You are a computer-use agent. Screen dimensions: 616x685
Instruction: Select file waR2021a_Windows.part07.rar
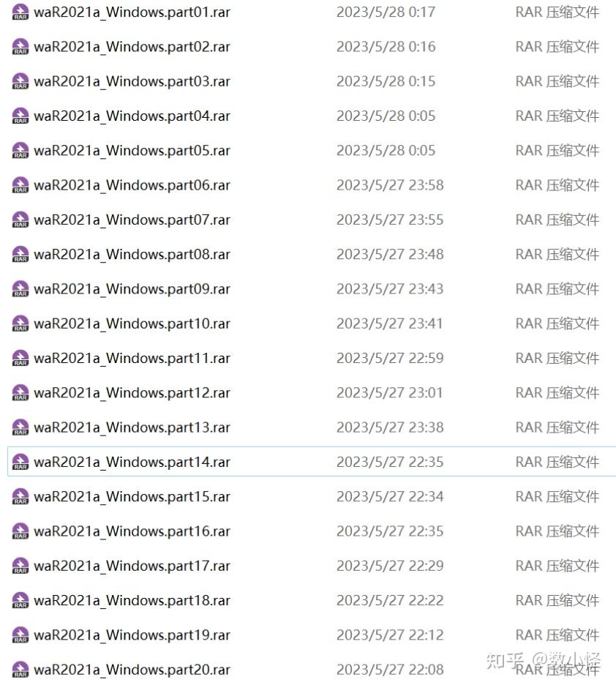(132, 220)
